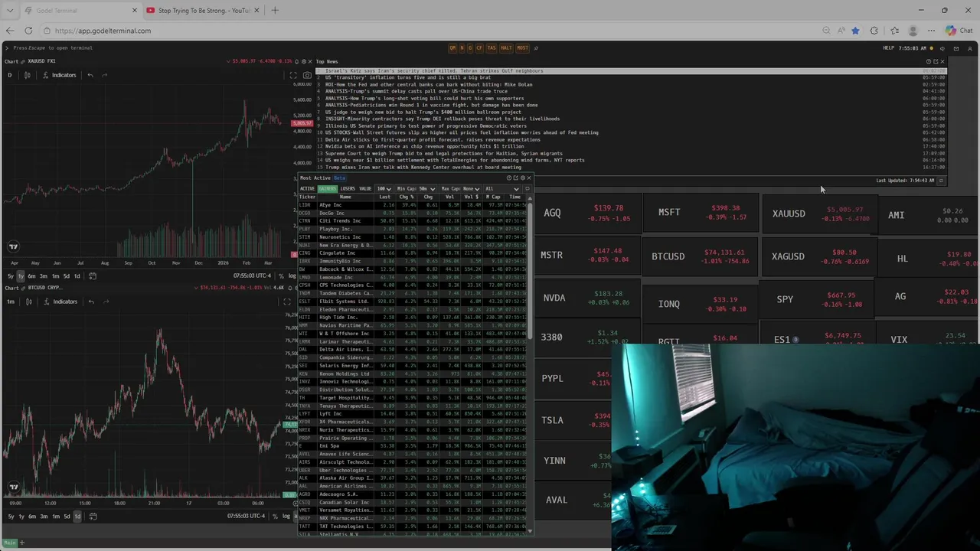Screen dimensions: 980x551
Task: Switch Most Active to ACTIVE tab
Action: pos(307,189)
